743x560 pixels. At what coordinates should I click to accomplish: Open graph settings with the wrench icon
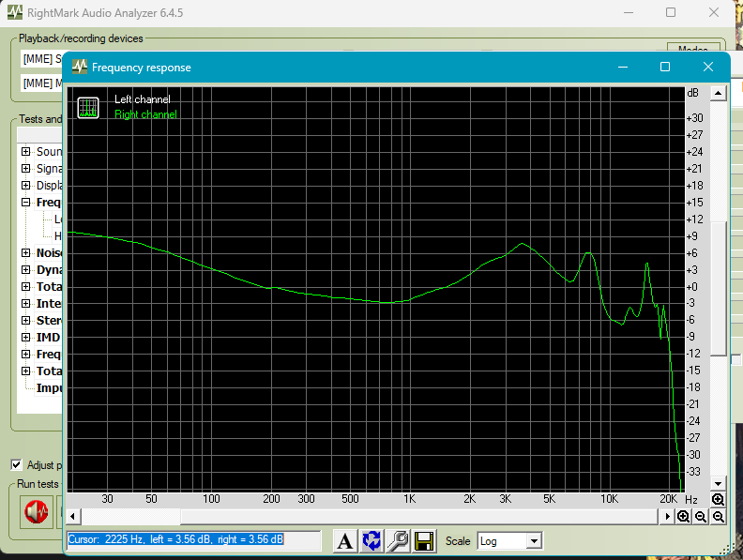[x=398, y=540]
